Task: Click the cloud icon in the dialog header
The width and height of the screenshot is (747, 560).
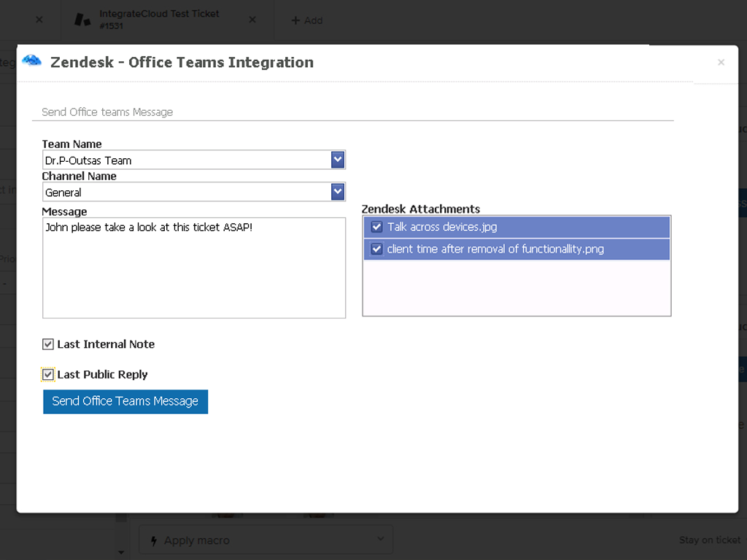Action: coord(31,62)
